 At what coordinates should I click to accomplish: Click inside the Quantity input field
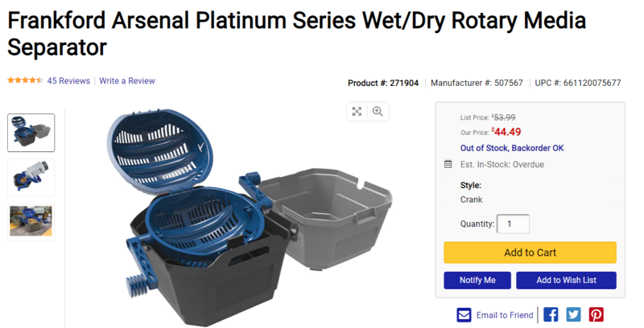[513, 224]
